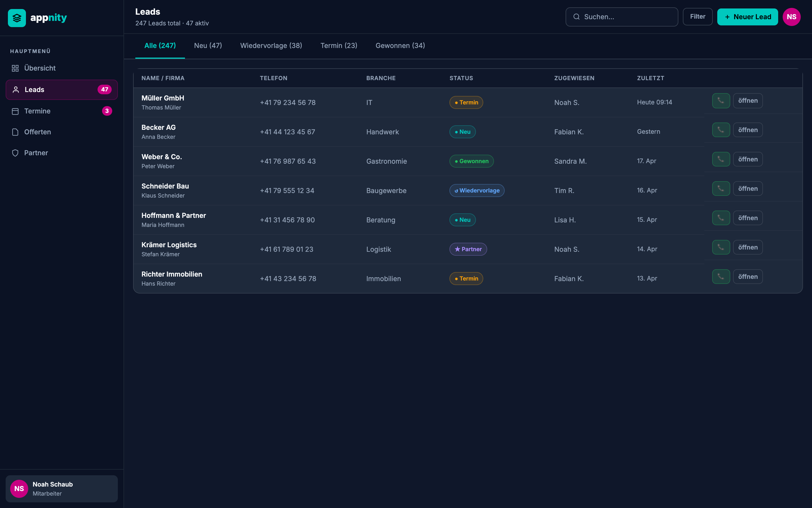Click the Offerten document icon

click(x=15, y=132)
